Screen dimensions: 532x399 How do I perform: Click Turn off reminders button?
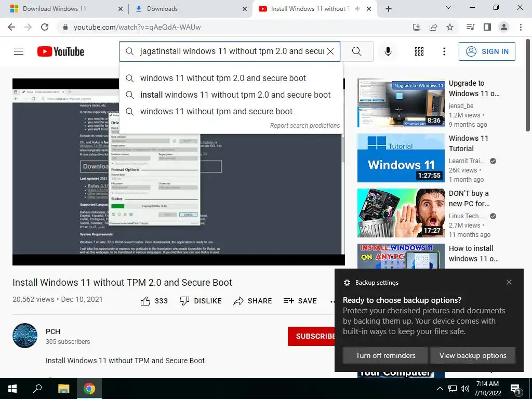(385, 355)
